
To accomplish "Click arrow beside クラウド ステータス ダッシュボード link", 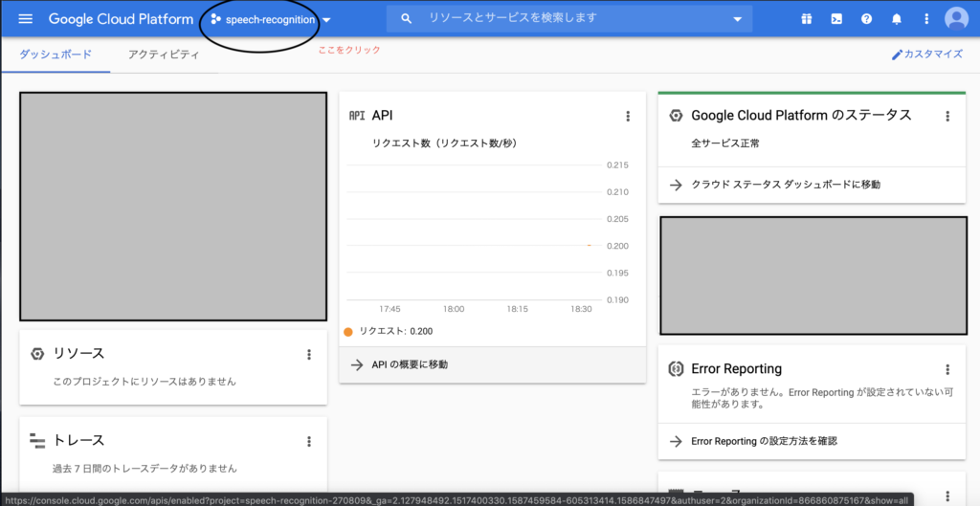I will (676, 185).
